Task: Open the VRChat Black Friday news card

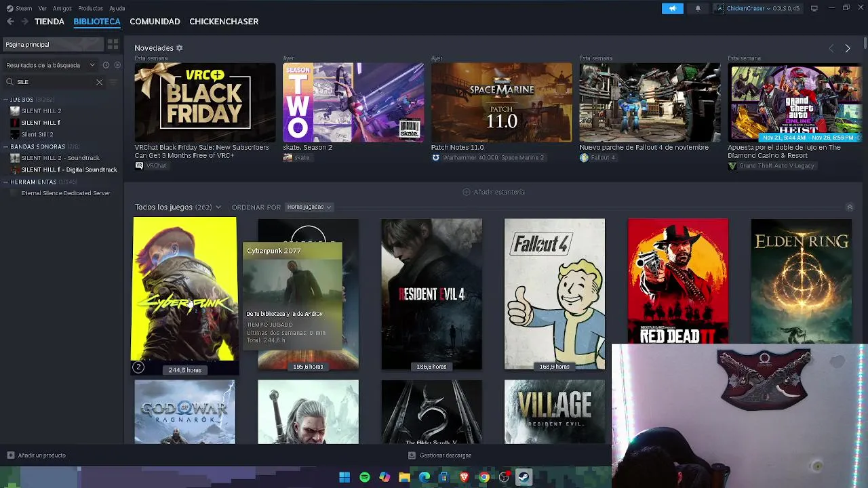Action: (205, 103)
